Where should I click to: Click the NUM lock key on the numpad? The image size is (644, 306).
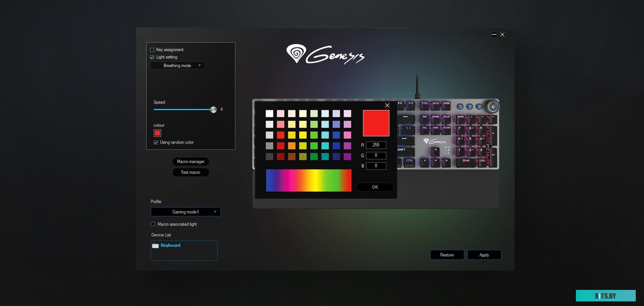[460, 119]
